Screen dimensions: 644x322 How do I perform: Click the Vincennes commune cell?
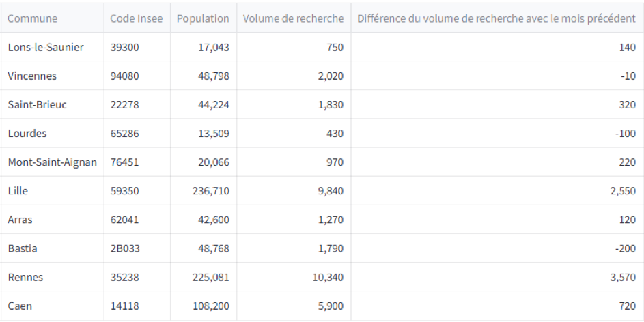tap(32, 76)
